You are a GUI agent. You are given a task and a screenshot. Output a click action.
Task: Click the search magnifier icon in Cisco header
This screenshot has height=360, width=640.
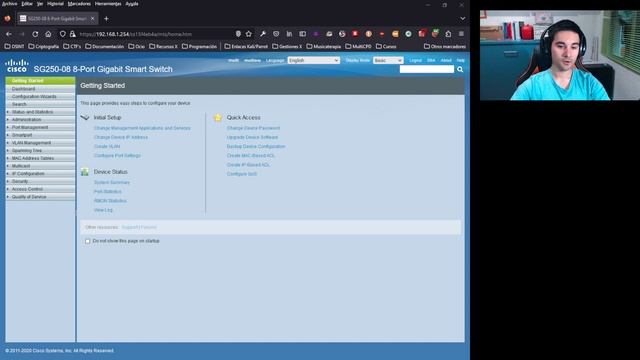pyautogui.click(x=460, y=69)
